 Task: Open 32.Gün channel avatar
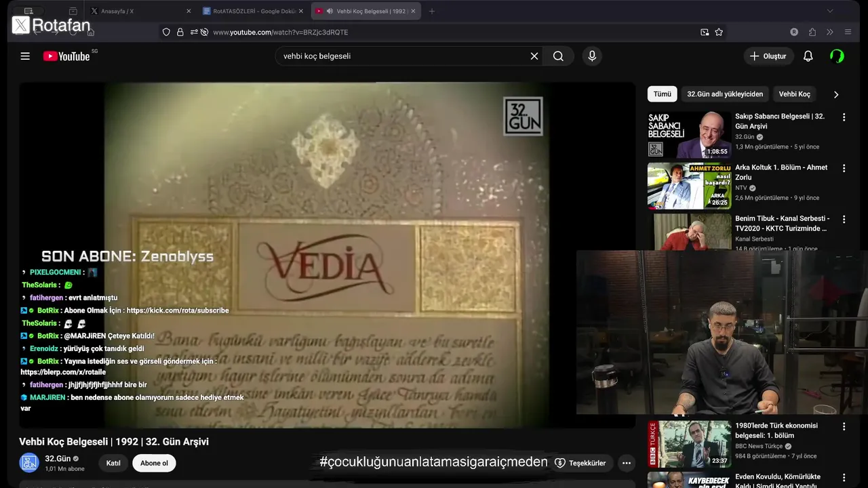pyautogui.click(x=28, y=463)
